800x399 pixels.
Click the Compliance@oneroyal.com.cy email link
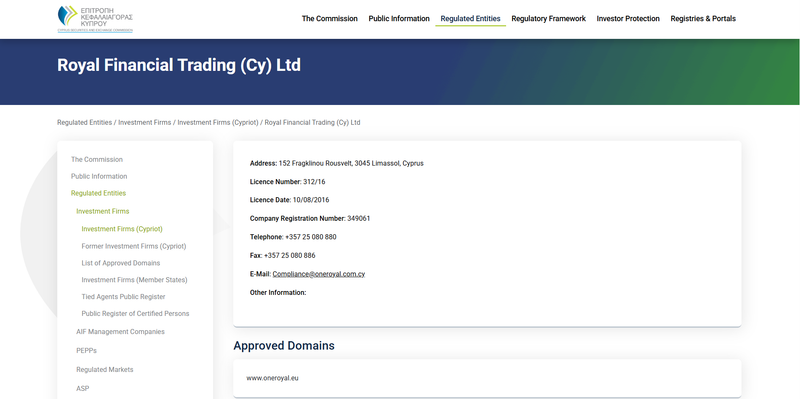pyautogui.click(x=319, y=274)
